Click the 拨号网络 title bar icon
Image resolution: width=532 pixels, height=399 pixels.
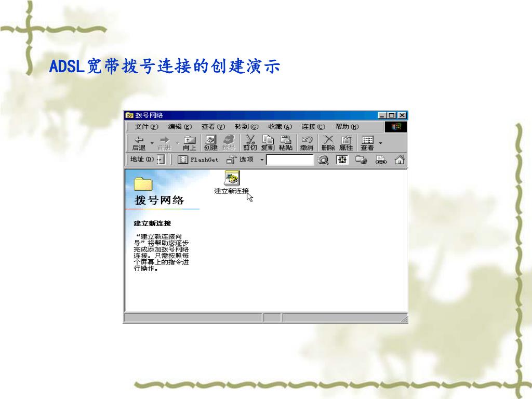129,115
